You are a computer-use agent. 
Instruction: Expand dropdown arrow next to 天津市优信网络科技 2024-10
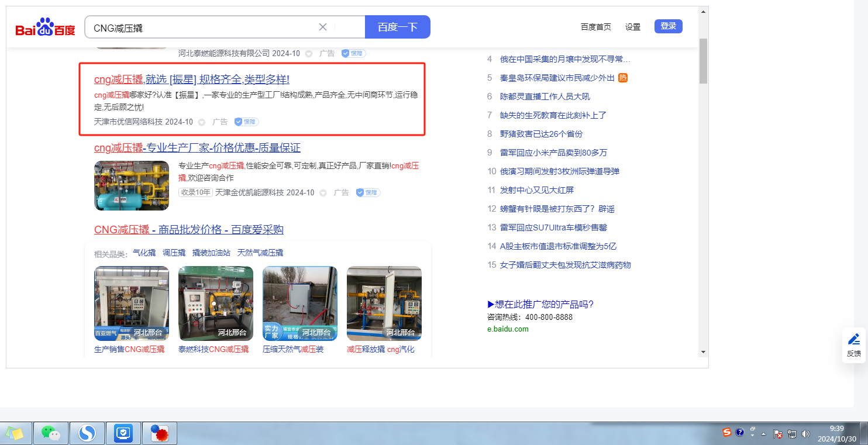[202, 122]
